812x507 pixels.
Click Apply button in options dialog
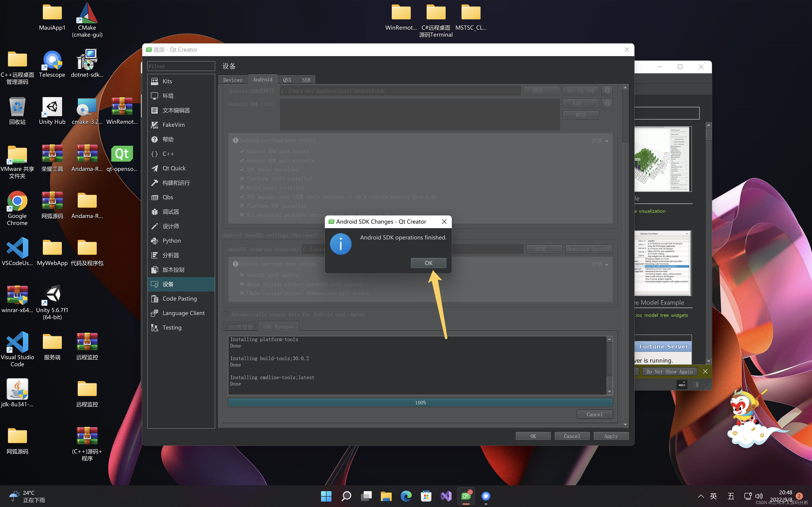(x=611, y=436)
